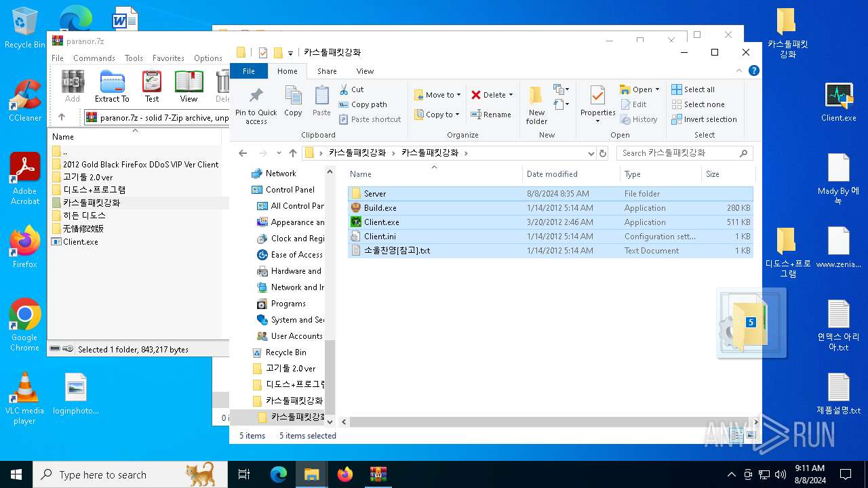Select 소울찬양[참고].txt file

(550, 251)
